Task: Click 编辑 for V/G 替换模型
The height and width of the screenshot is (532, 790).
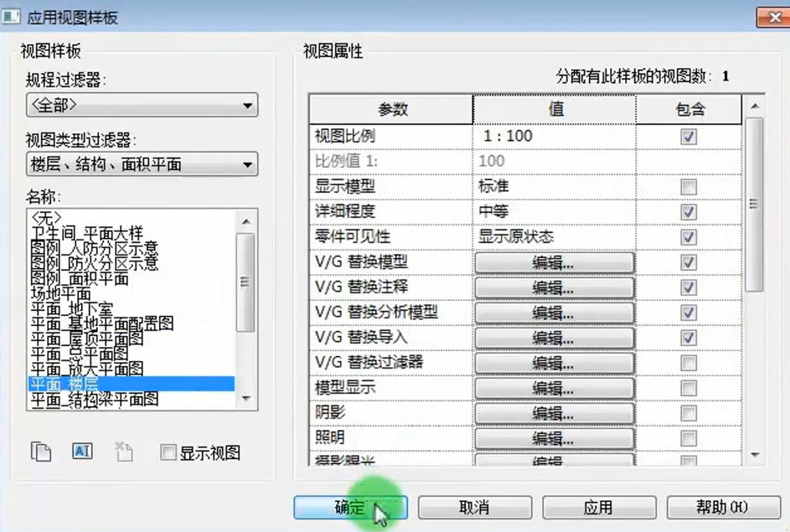Action: coord(555,263)
